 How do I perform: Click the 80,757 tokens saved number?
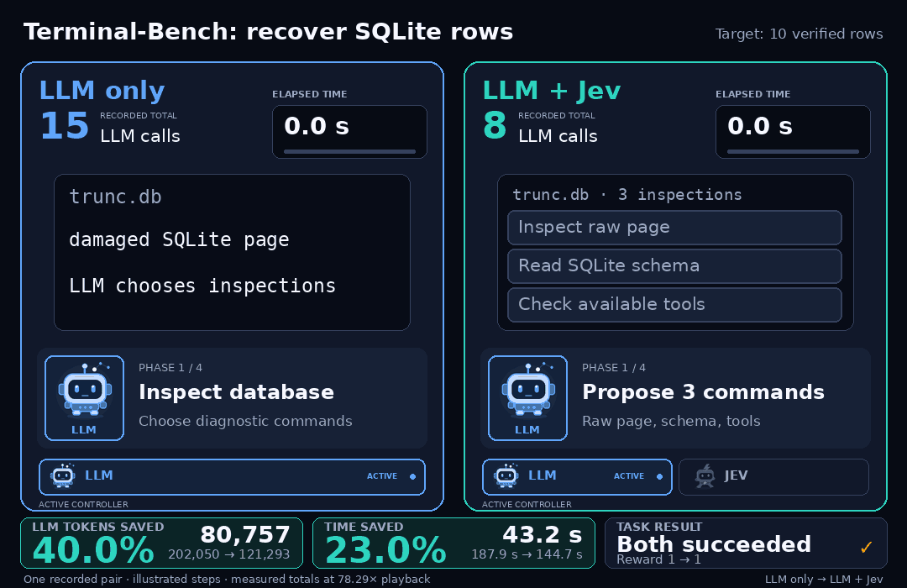tap(244, 535)
